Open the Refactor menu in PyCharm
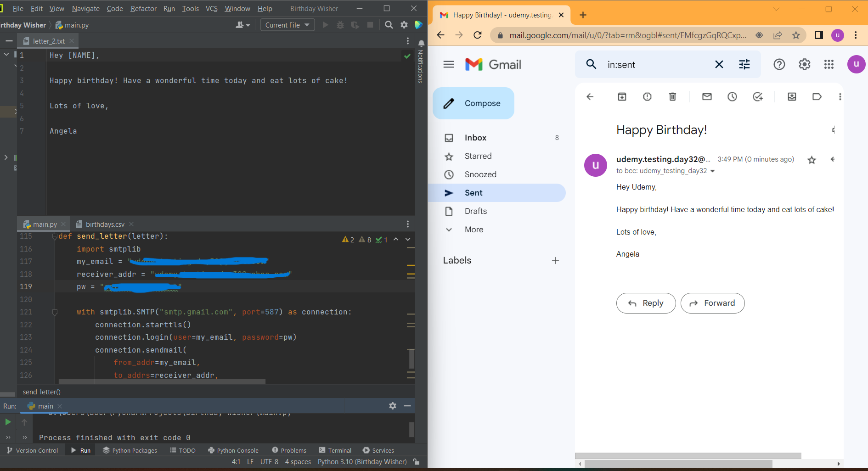 coord(143,8)
